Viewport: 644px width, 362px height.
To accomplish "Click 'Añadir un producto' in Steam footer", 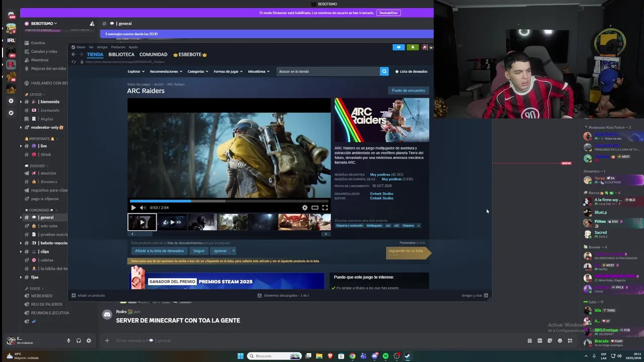I will 88,296.
